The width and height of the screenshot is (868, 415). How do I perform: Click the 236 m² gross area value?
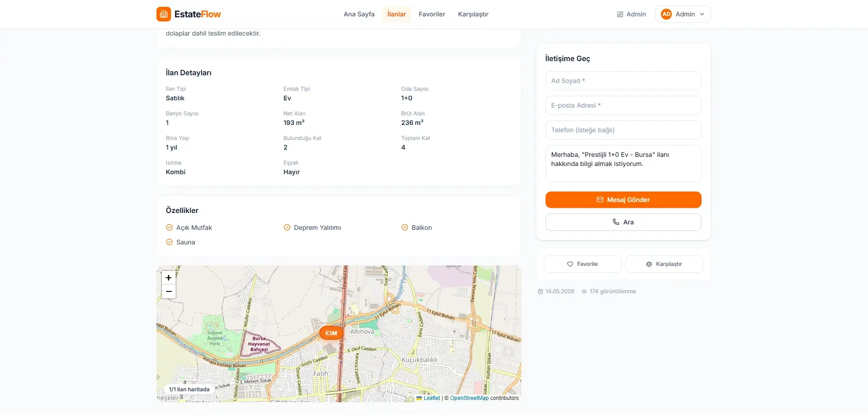(x=412, y=123)
